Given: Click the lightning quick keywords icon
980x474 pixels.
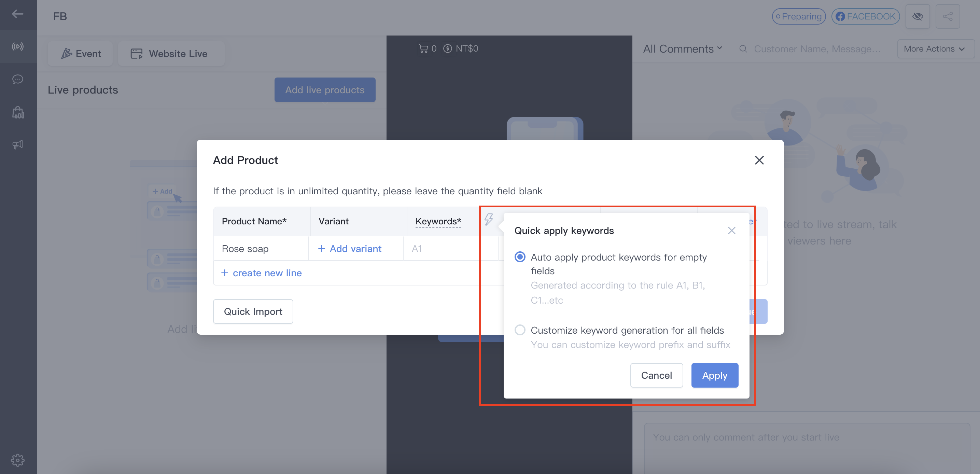Looking at the screenshot, I should click(489, 219).
